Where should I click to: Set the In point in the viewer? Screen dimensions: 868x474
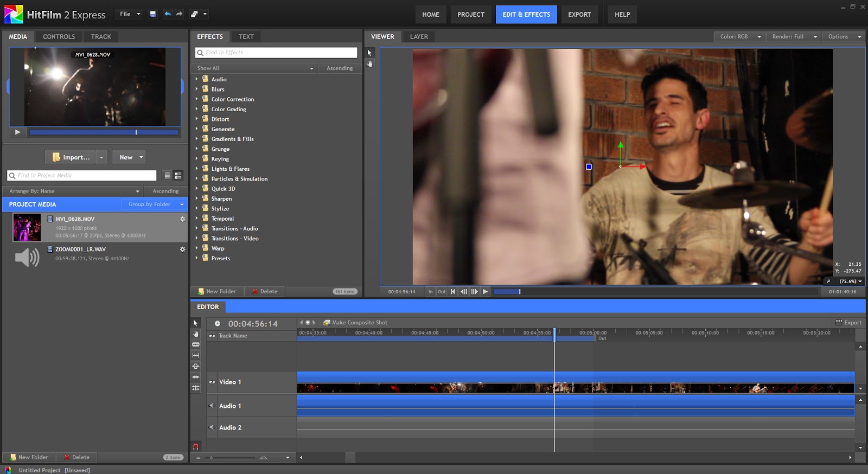click(x=431, y=292)
